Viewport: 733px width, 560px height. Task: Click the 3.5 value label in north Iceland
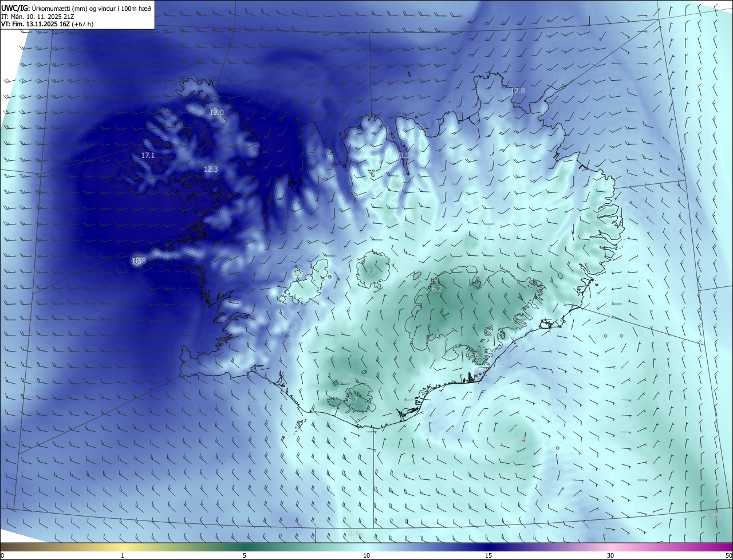(x=404, y=155)
